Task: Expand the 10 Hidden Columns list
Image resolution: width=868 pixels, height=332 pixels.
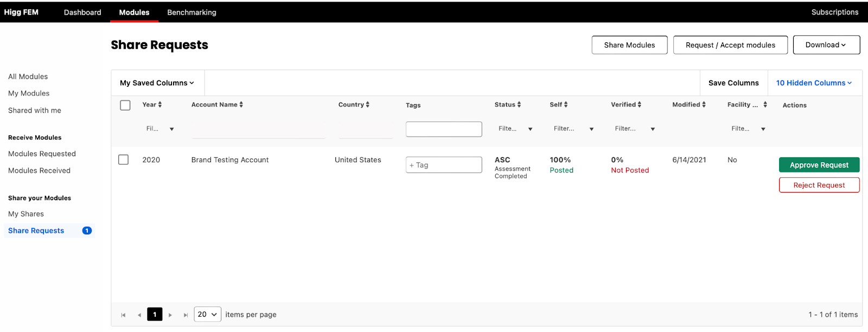Action: (x=814, y=83)
